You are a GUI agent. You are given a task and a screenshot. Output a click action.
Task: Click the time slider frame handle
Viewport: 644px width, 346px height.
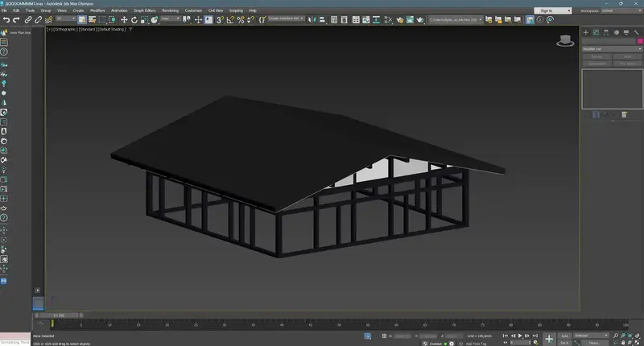[x=59, y=315]
